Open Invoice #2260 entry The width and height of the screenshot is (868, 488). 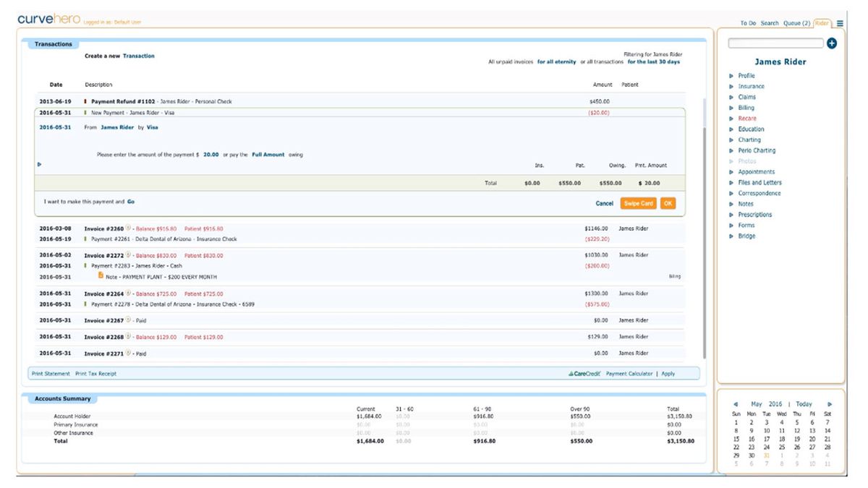(104, 228)
